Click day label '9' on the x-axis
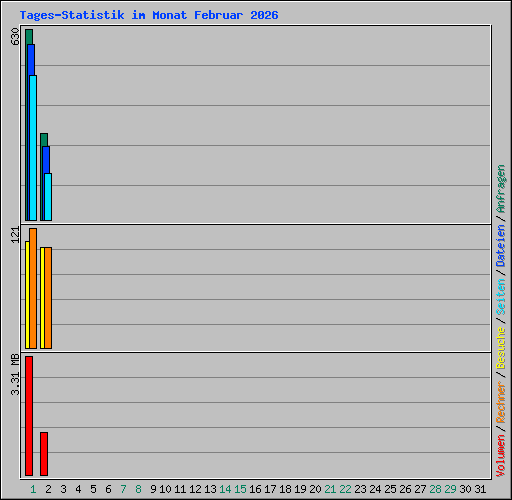The height and width of the screenshot is (500, 512). pyautogui.click(x=153, y=489)
